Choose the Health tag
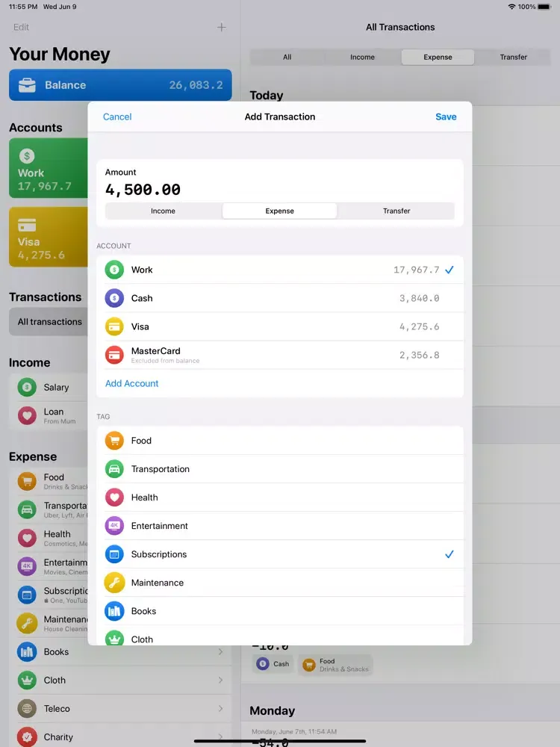 [280, 498]
